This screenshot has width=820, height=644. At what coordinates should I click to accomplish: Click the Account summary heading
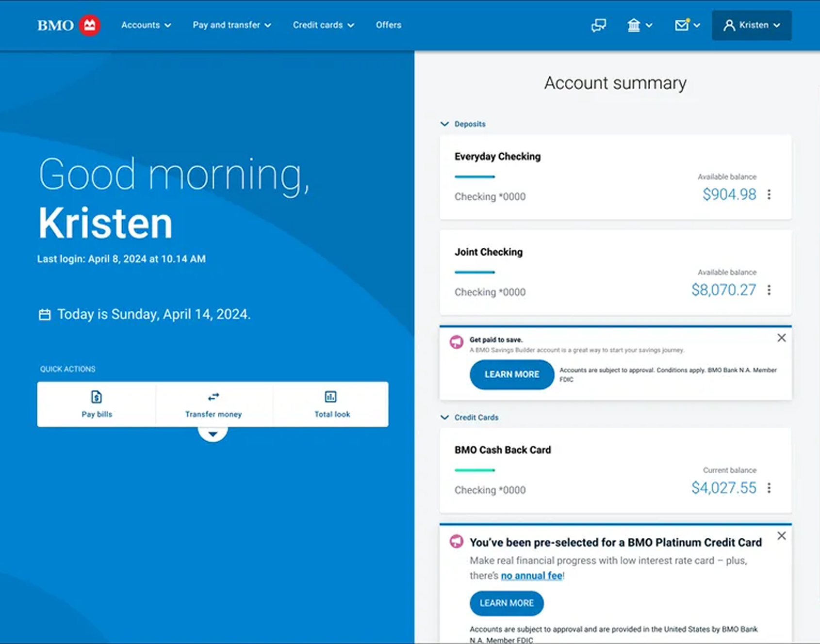(615, 83)
